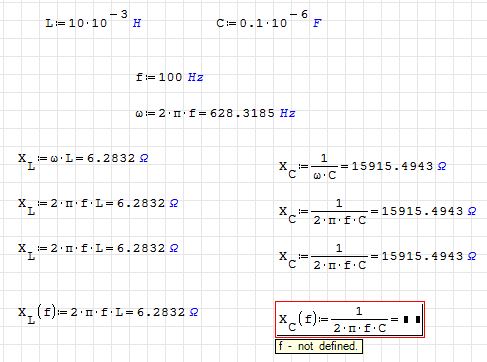Click the 15915.4943 result of first X_C

(392, 166)
